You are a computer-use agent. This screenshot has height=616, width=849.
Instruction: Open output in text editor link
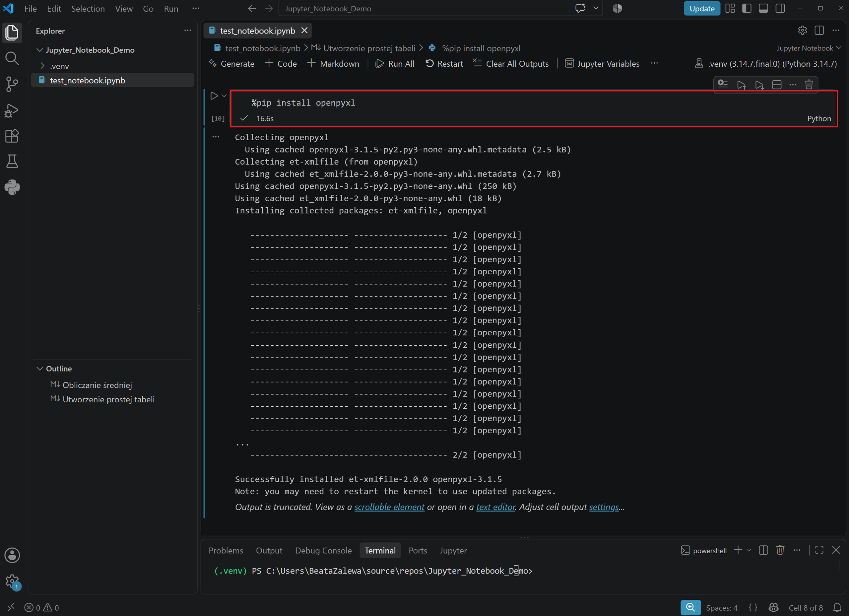pyautogui.click(x=495, y=507)
